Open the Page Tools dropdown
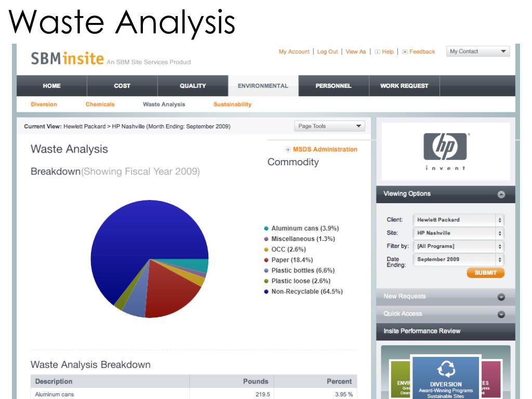Viewport: 532px width, 399px height. [x=329, y=126]
